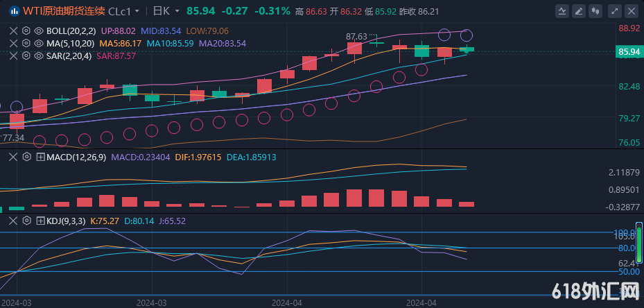The image size is (644, 308).
Task: Click the J:65.52 value
Action: pyautogui.click(x=172, y=221)
